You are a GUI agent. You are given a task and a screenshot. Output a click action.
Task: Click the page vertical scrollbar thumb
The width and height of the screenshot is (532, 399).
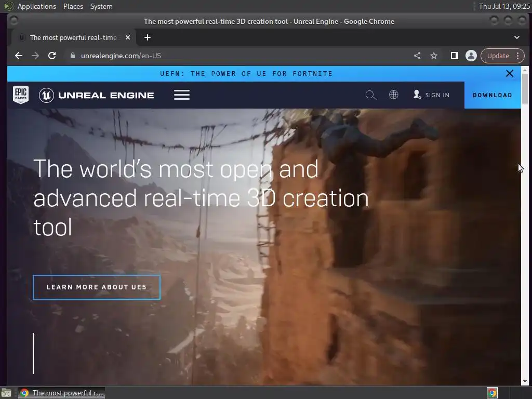(525, 89)
